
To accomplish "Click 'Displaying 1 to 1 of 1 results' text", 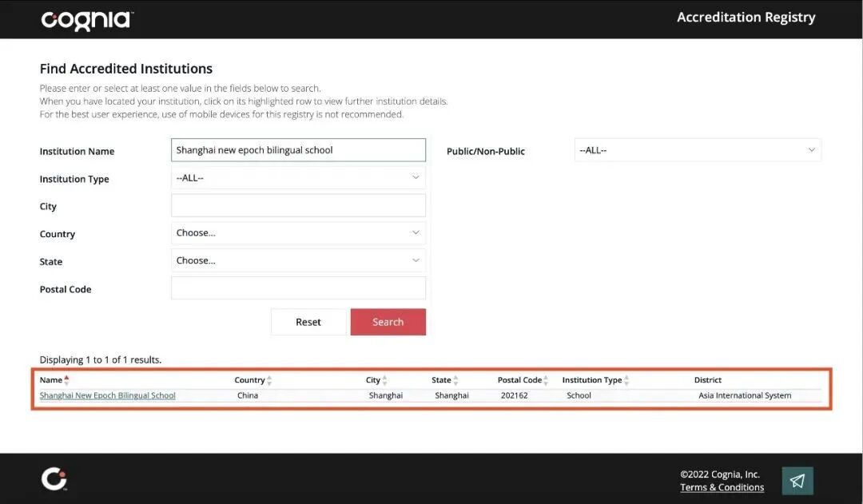I will point(101,360).
